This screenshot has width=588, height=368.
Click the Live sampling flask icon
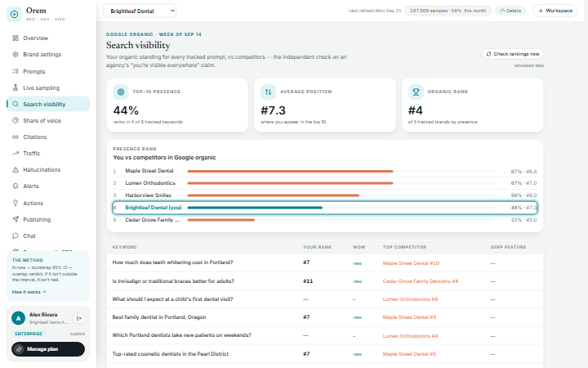tap(16, 88)
